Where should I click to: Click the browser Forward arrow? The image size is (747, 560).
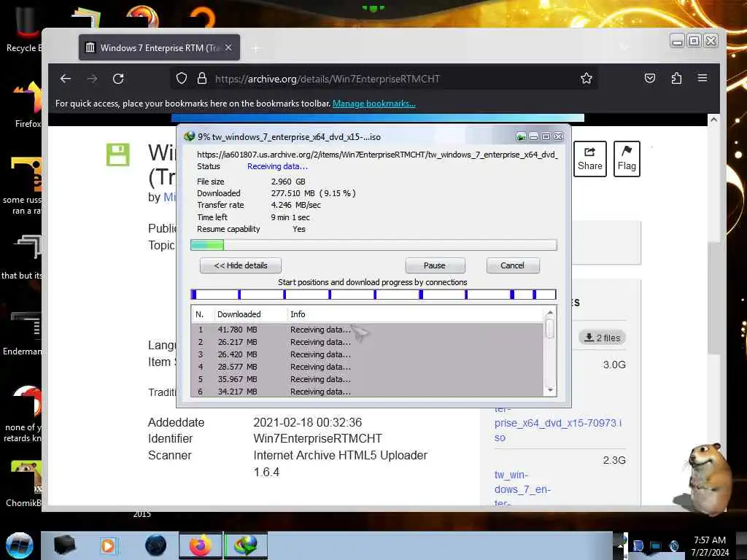(x=93, y=79)
